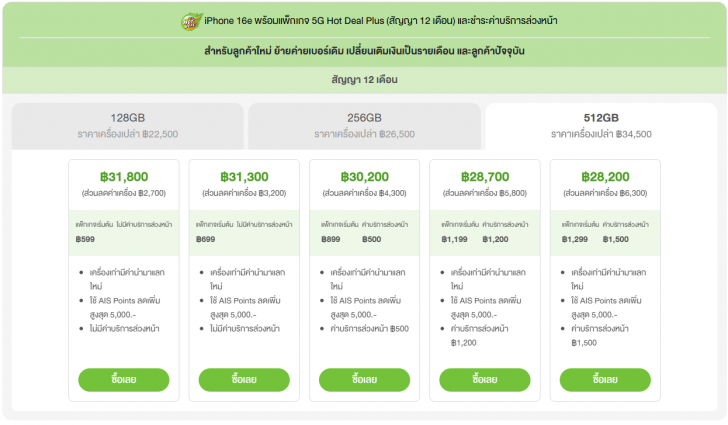Click the สัญญา 12 เดือน contract banner
Viewport: 728px width, 425px height.
[364, 78]
